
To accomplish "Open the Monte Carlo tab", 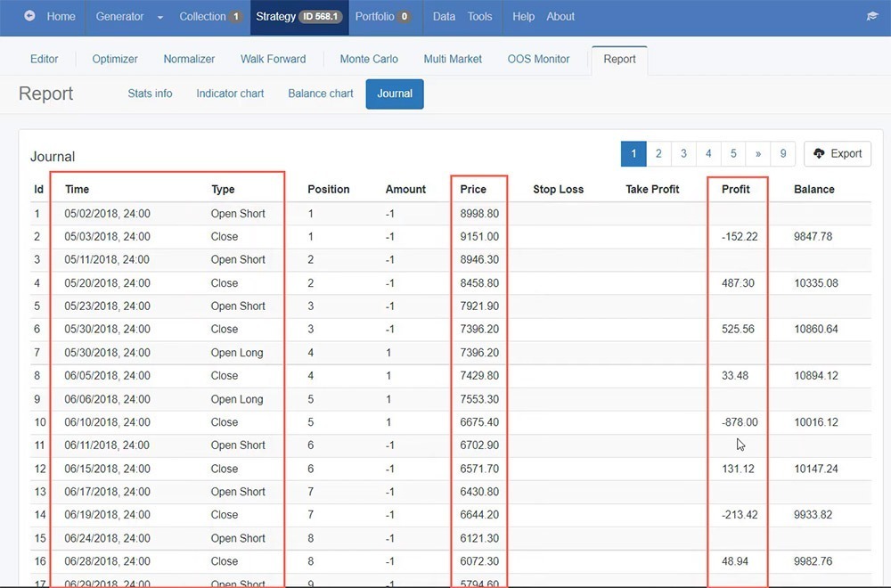I will tap(369, 59).
